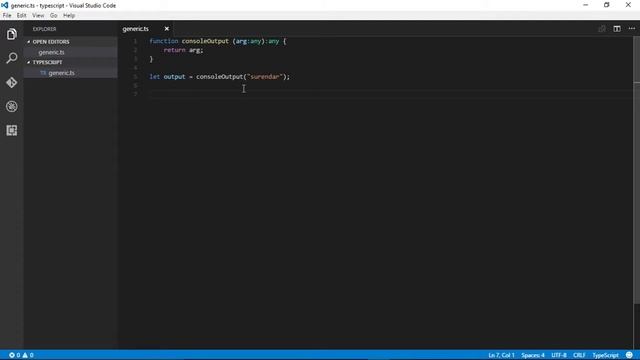
Task: Click Ln 7, Col 1 in the status bar
Action: pyautogui.click(x=501, y=355)
